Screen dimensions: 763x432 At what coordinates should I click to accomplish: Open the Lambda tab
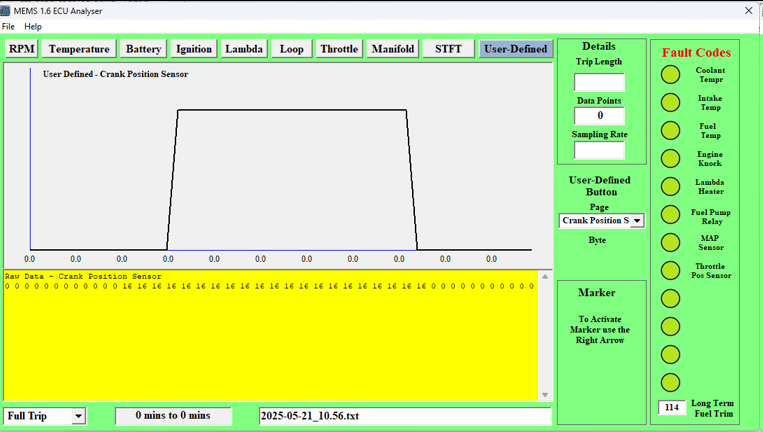(244, 49)
